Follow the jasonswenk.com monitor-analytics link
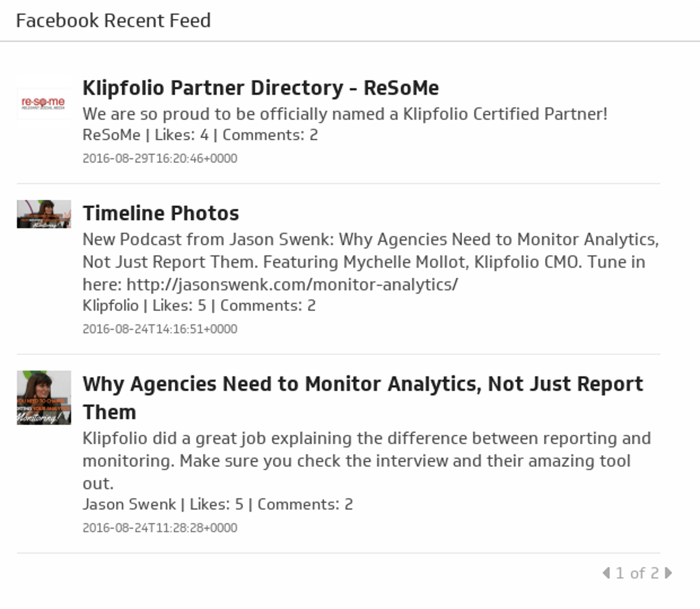The height and width of the screenshot is (609, 700). pyautogui.click(x=292, y=285)
